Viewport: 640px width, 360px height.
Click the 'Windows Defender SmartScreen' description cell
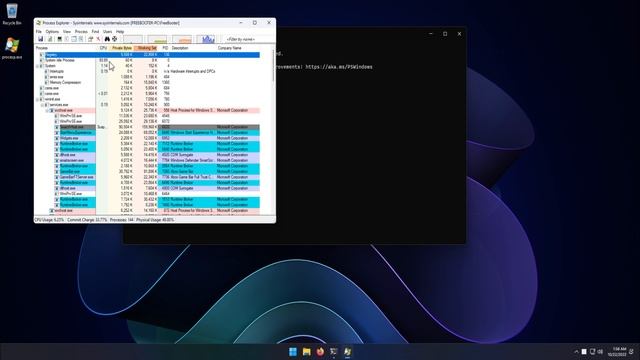click(x=193, y=160)
